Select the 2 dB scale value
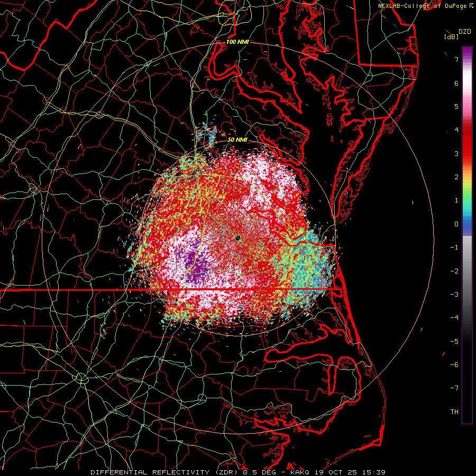476x476 pixels. coord(456,177)
